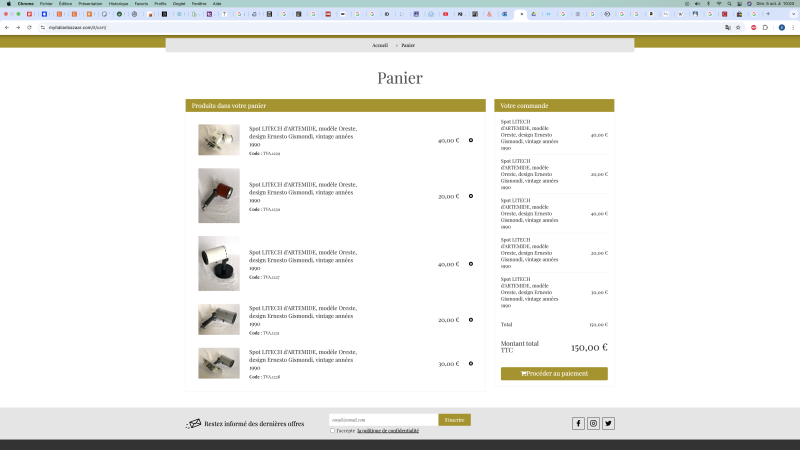Screen dimensions: 800x450
Task: Remove the red 20,00 € spot from cart
Action: tap(471, 196)
